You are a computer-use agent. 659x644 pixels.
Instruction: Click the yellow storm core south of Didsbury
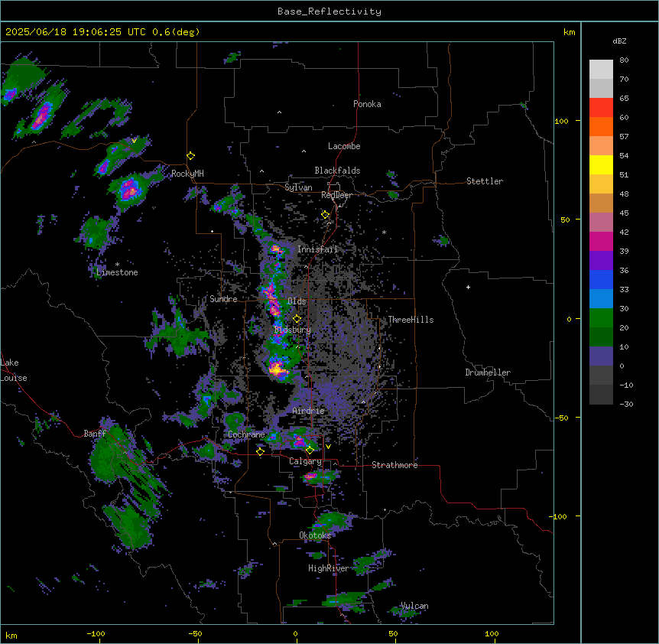click(277, 369)
